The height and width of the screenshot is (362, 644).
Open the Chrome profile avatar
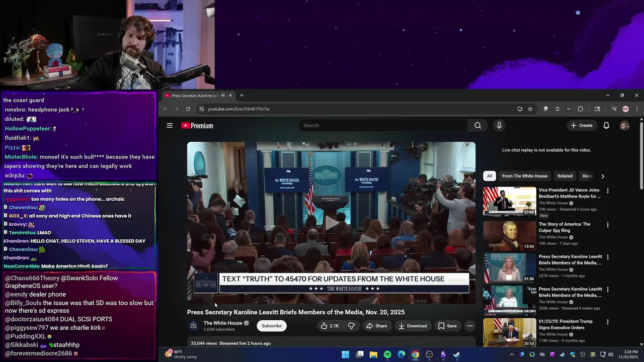(x=625, y=109)
